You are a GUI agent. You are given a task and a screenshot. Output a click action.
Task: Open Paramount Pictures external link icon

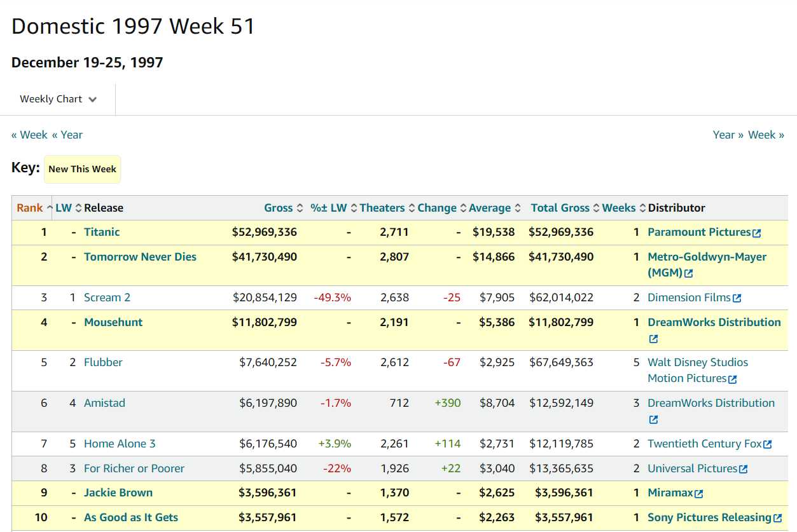click(757, 233)
